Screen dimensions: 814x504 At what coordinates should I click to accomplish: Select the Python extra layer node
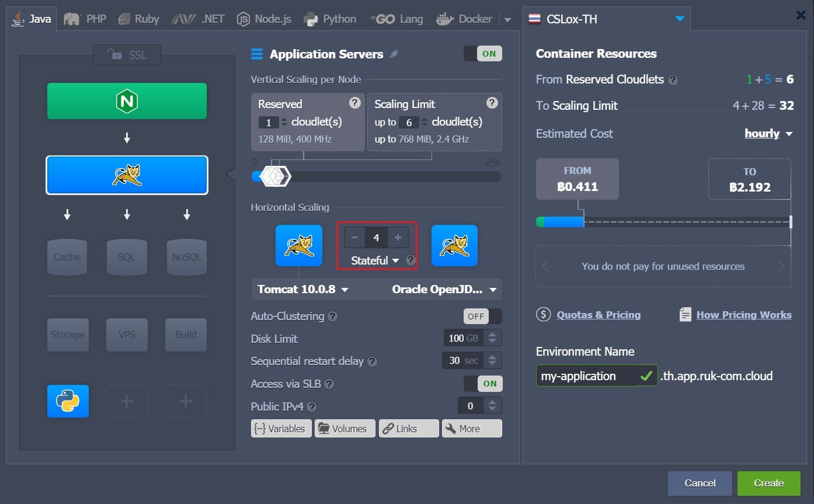pyautogui.click(x=68, y=401)
